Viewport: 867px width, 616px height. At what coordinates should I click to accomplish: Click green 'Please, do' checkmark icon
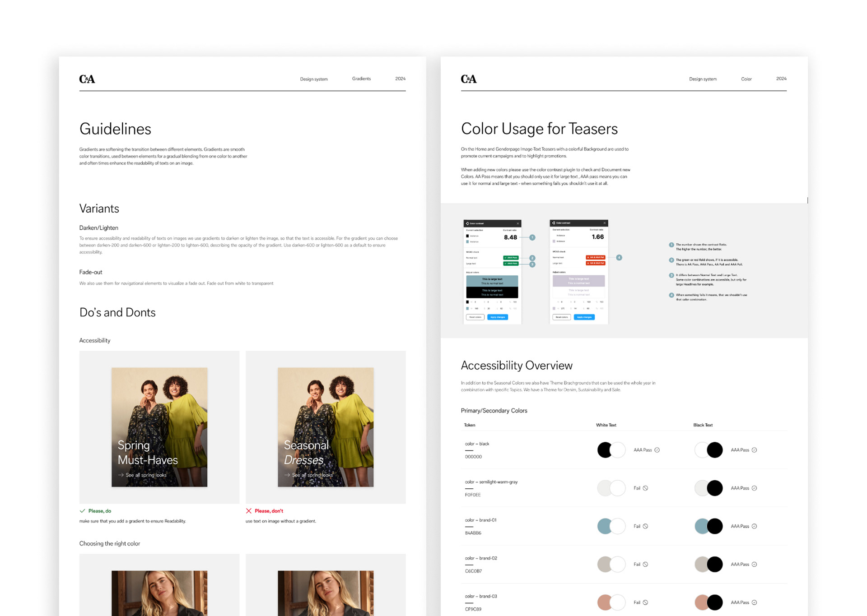tap(82, 511)
